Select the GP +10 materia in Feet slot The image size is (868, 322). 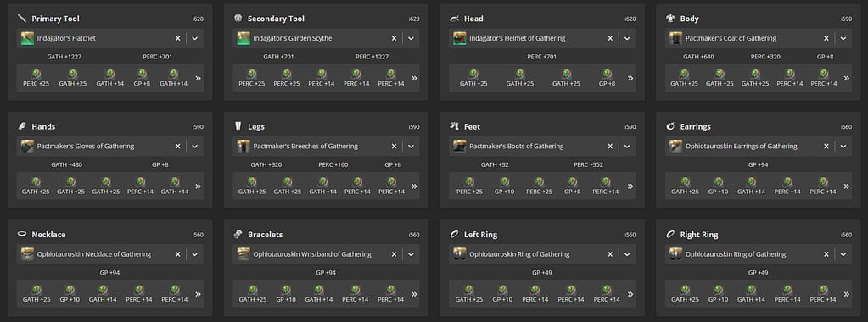point(504,186)
